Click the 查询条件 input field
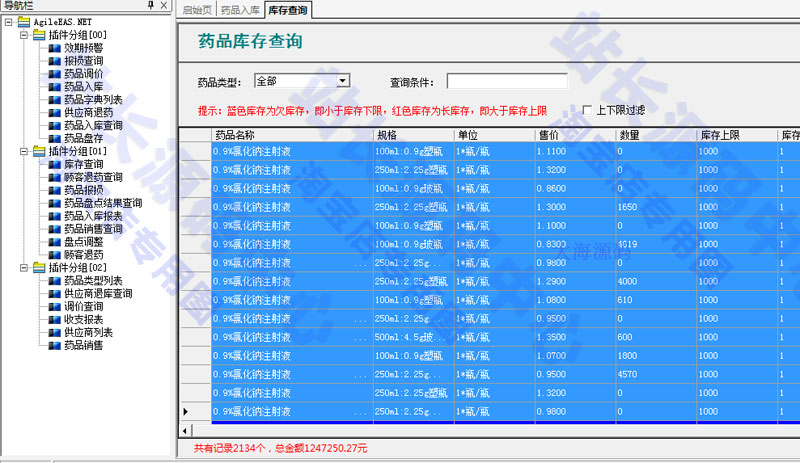This screenshot has width=800, height=463. tap(507, 81)
